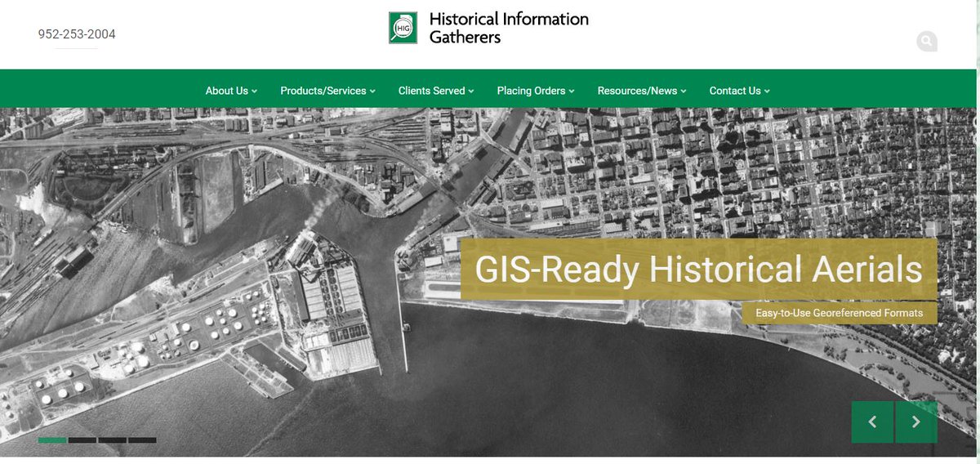This screenshot has width=980, height=464.
Task: Select the first slide indicator bar
Action: point(52,440)
